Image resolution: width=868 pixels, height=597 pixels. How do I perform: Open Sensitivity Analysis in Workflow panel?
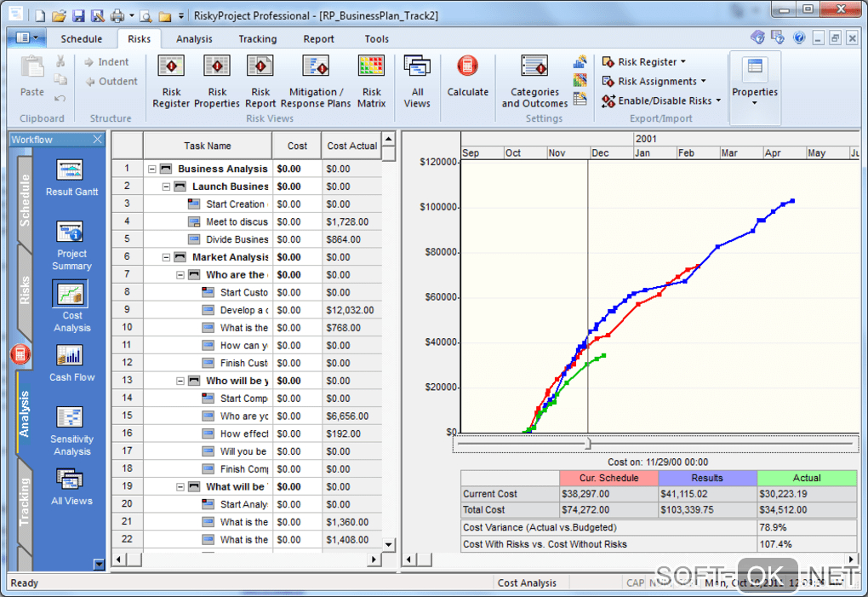(71, 431)
